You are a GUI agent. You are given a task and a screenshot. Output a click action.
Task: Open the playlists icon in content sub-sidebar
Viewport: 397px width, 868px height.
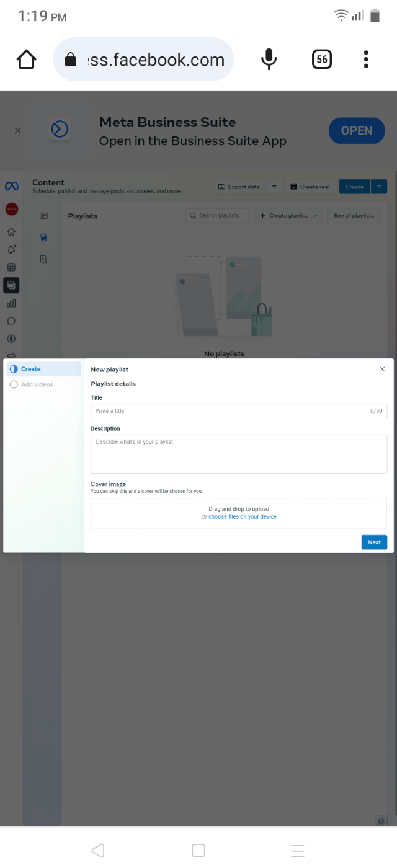[x=43, y=259]
